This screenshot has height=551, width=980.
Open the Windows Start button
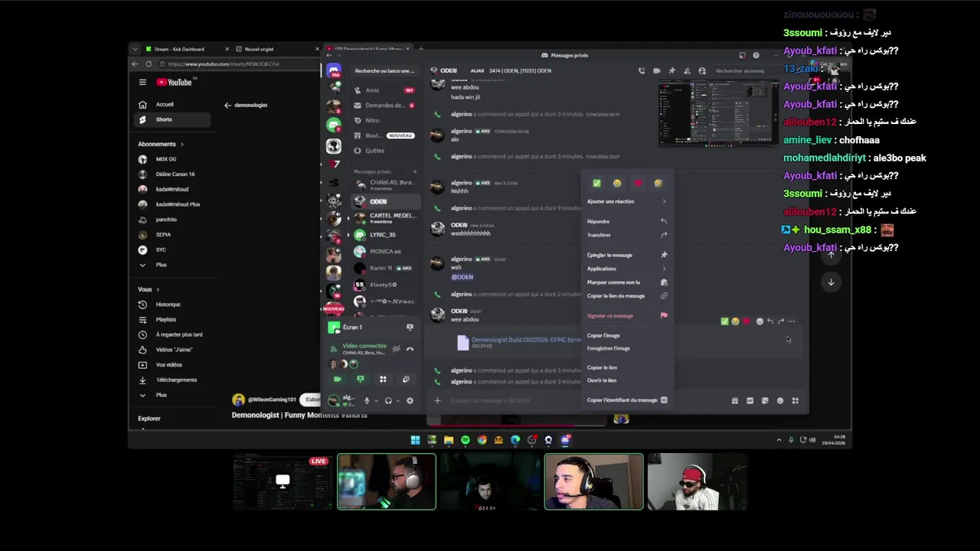point(415,440)
